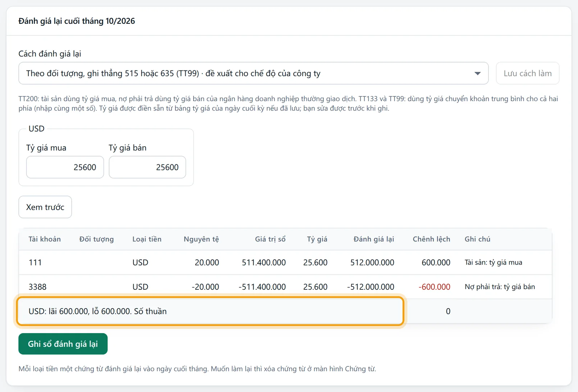Click account 111 cell

coord(35,263)
